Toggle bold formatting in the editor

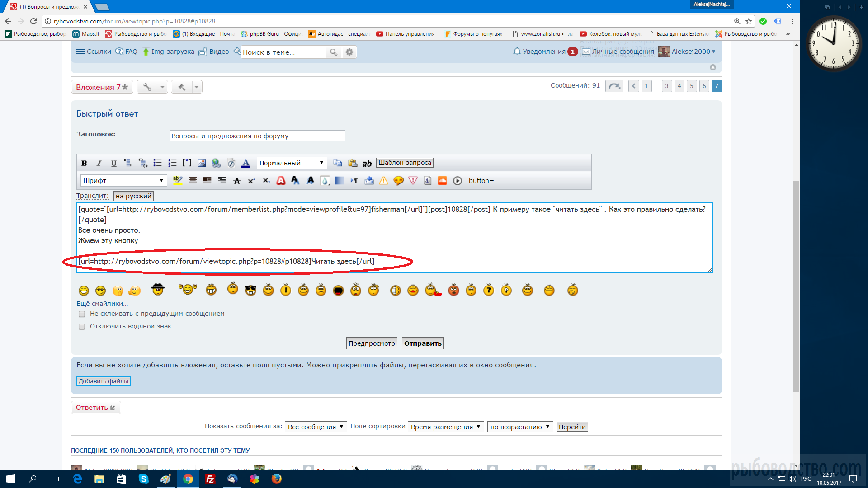(x=84, y=163)
